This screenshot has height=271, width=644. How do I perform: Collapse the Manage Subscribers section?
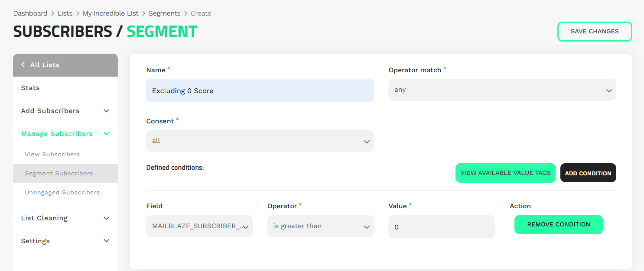[x=107, y=134]
